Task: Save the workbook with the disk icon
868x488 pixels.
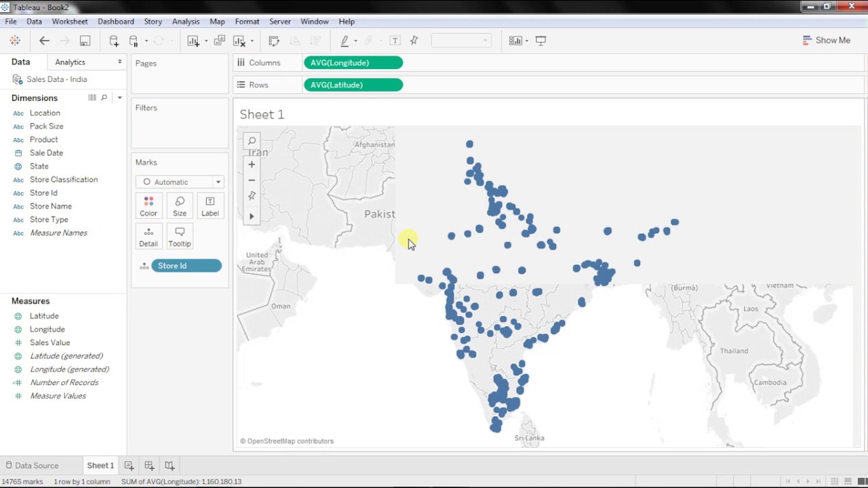Action: pos(85,41)
